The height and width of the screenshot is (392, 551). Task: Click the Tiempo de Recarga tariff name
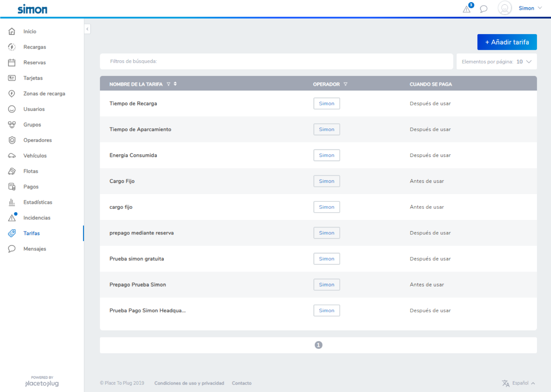coord(133,103)
